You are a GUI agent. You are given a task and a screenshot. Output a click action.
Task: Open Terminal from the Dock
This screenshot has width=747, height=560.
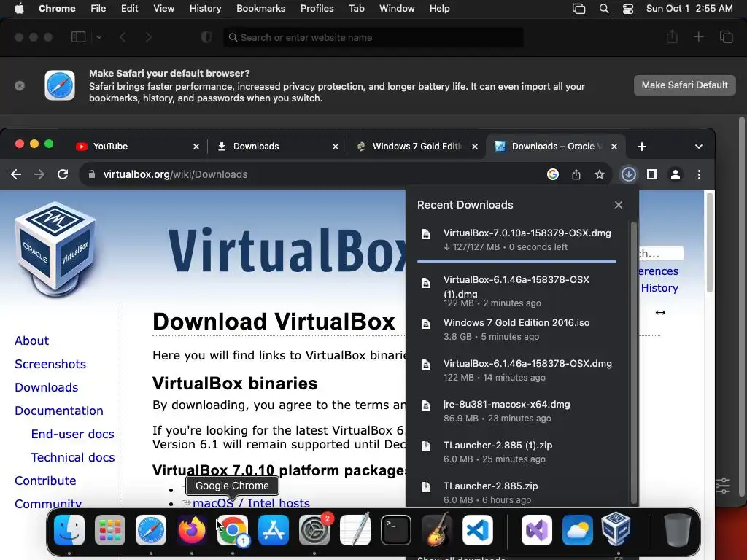point(396,530)
